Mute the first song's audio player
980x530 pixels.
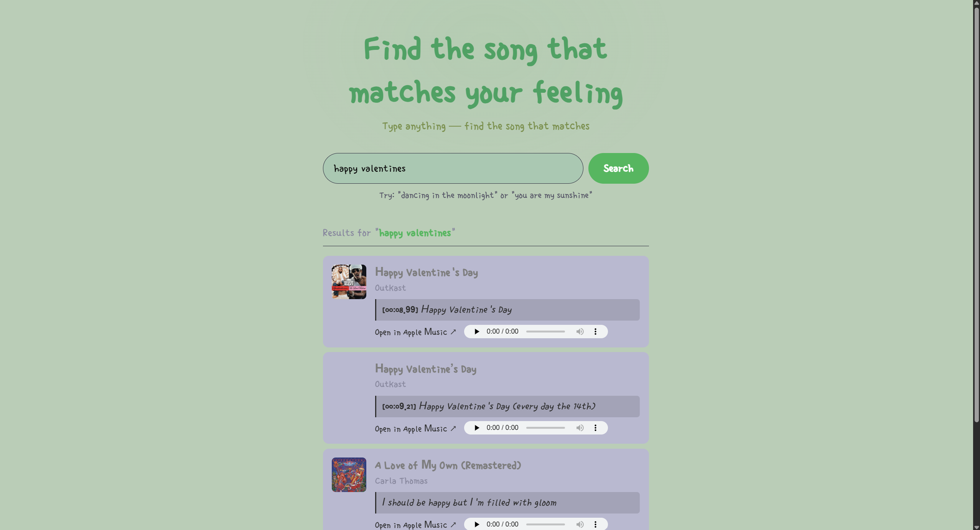580,332
